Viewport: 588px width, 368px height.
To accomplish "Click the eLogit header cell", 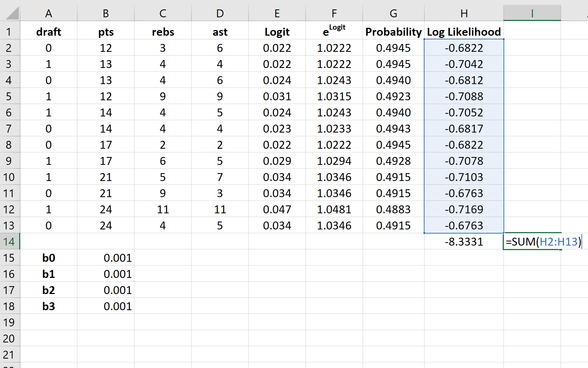I will pos(334,32).
